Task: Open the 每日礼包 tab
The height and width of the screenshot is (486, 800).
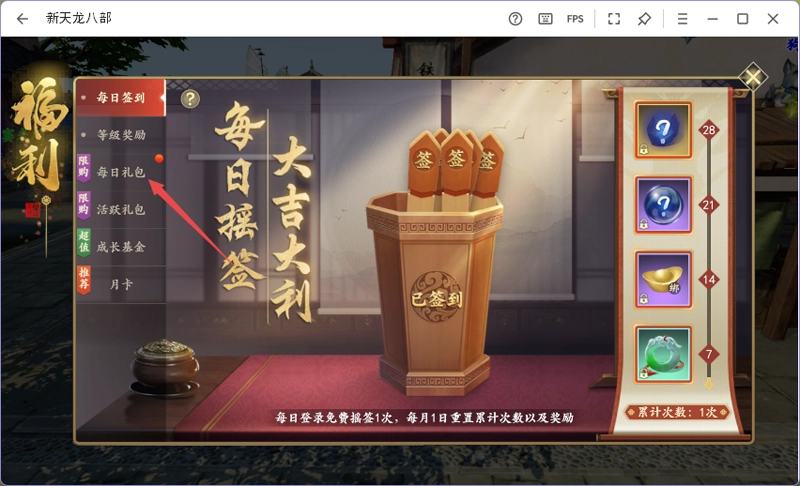Action: point(121,172)
